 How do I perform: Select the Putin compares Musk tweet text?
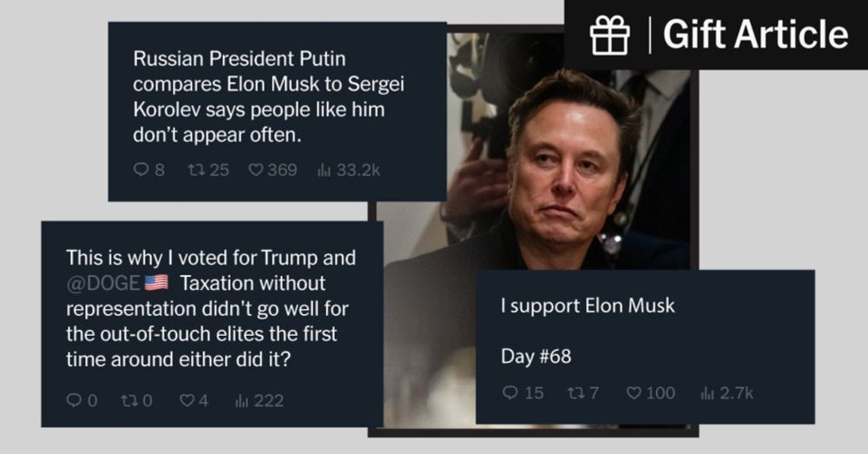tap(269, 97)
